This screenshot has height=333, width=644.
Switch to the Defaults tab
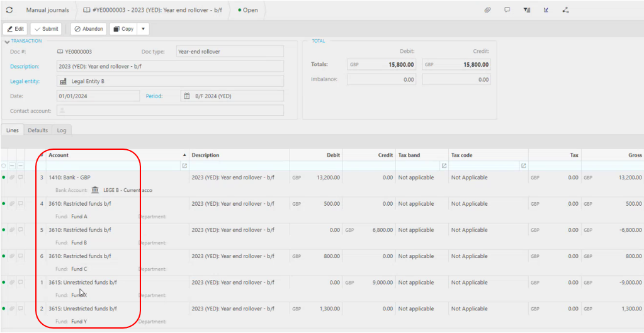(x=38, y=130)
